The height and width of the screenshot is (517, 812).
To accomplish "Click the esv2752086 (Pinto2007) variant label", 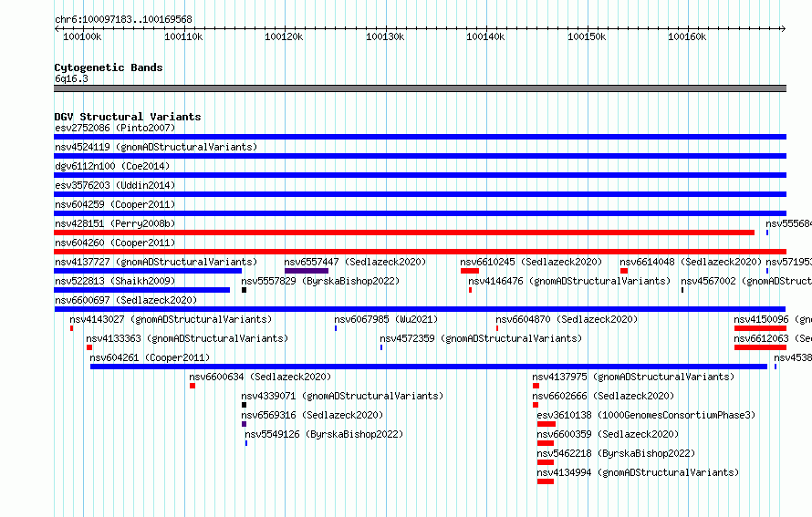I will pos(115,128).
